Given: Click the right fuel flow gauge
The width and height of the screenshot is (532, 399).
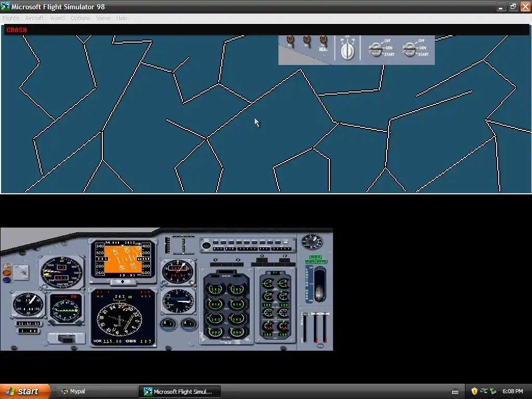Looking at the screenshot, I should pos(237,331).
